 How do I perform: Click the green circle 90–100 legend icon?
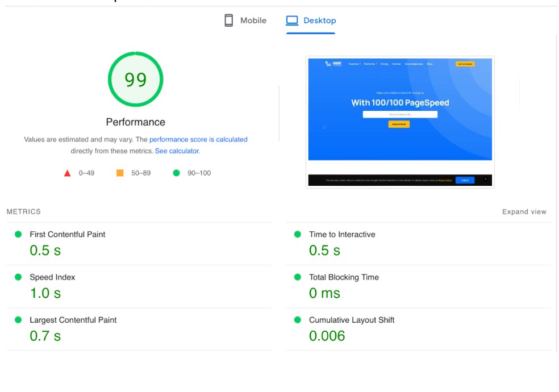(x=175, y=172)
